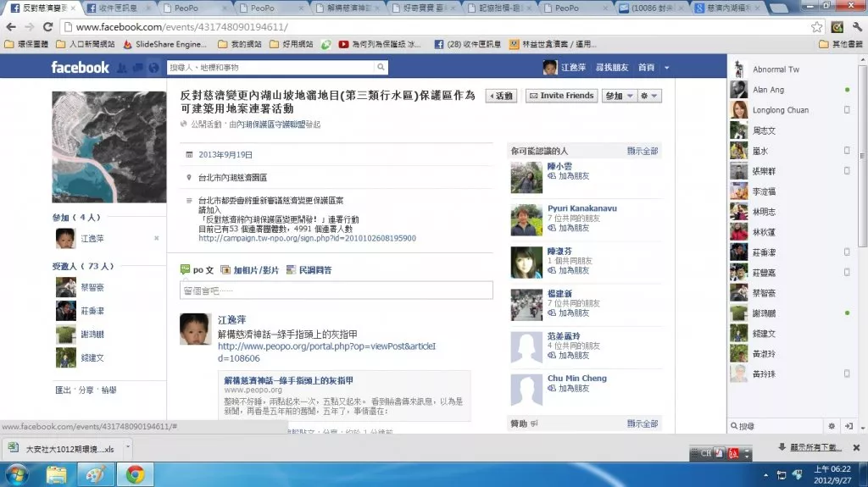Click 檢舉 report link under invitees

(109, 390)
